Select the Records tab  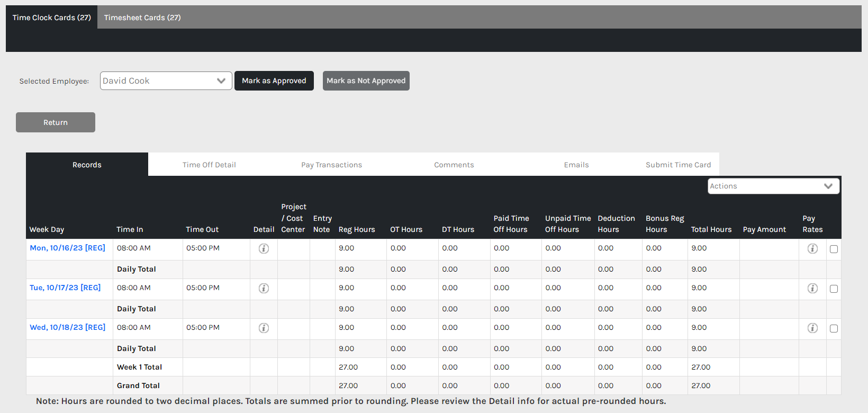coord(87,165)
